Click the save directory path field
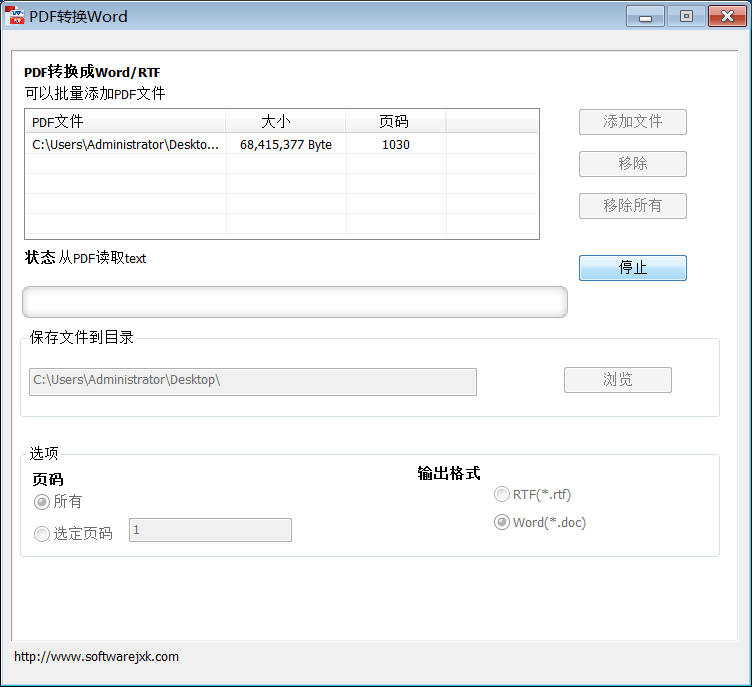This screenshot has width=752, height=687. [x=253, y=382]
